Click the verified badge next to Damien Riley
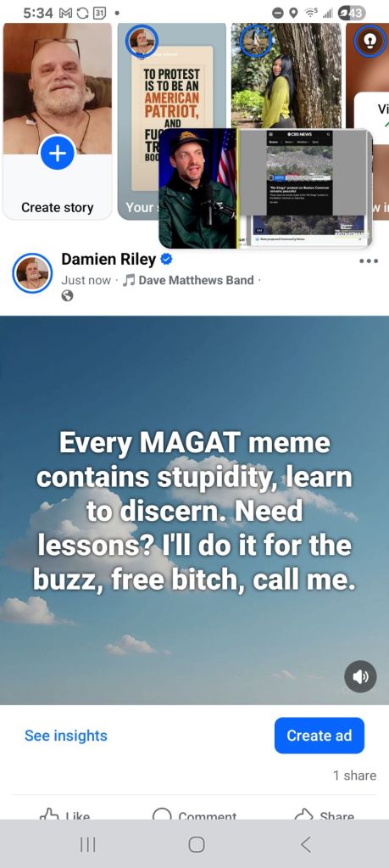389x868 pixels. [x=166, y=259]
